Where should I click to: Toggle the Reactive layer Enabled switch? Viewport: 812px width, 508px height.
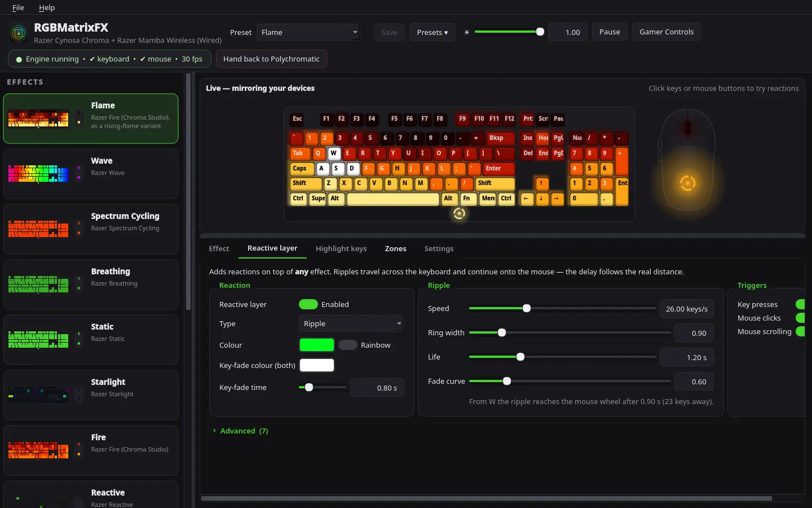click(x=308, y=304)
